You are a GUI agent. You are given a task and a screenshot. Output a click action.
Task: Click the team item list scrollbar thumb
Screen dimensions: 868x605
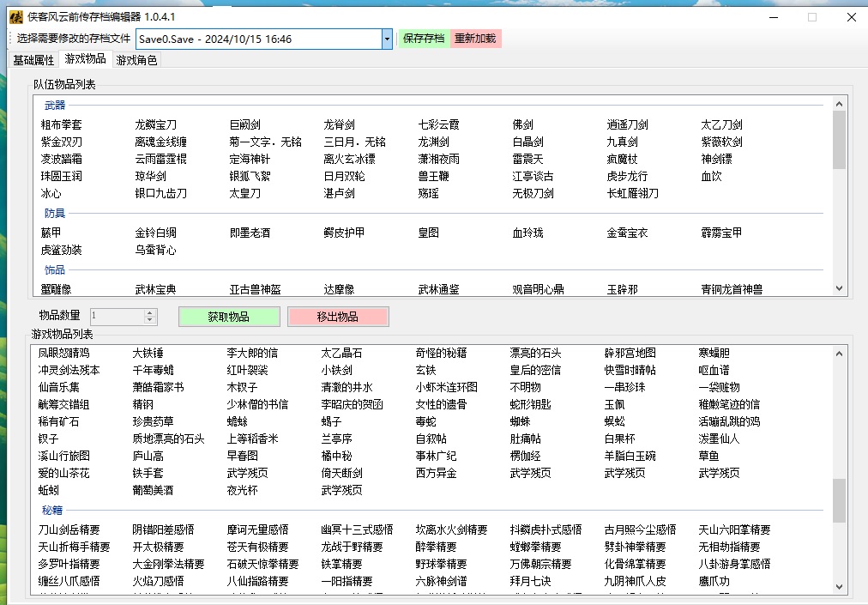pyautogui.click(x=839, y=140)
